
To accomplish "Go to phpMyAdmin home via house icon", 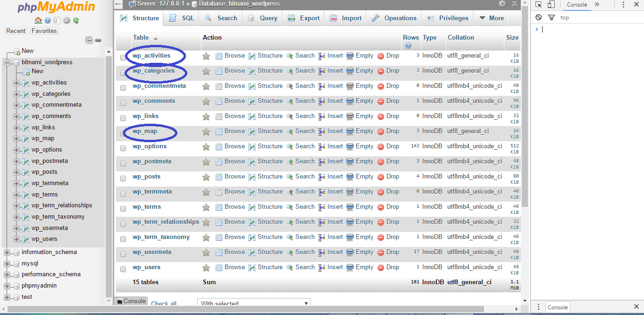I will tap(38, 20).
